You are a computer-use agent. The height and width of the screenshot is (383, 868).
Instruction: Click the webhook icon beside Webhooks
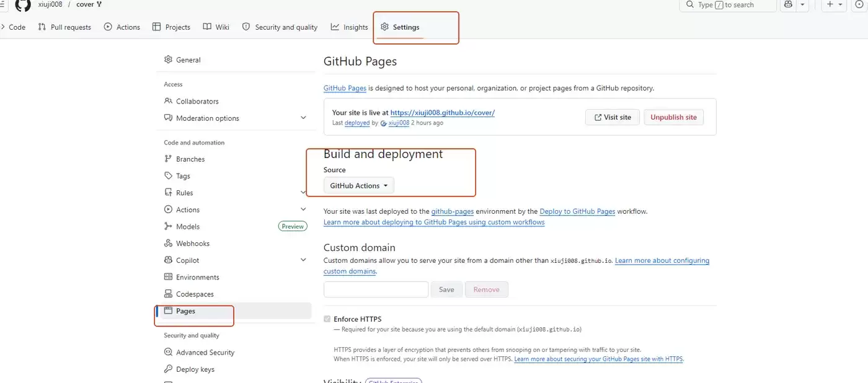tap(168, 243)
